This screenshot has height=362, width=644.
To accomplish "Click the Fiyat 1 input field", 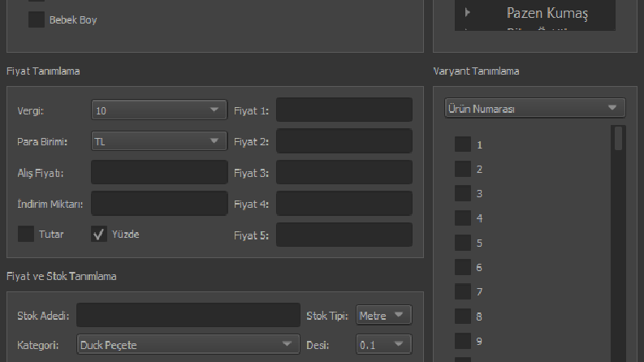I will coord(344,110).
